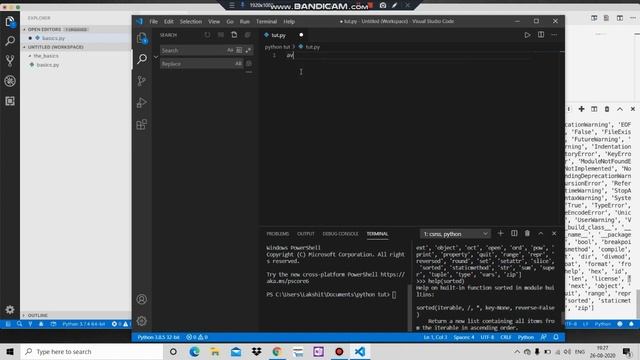The image size is (640, 360).
Task: Open Explorer view in front VS Code window
Action: [x=142, y=38]
